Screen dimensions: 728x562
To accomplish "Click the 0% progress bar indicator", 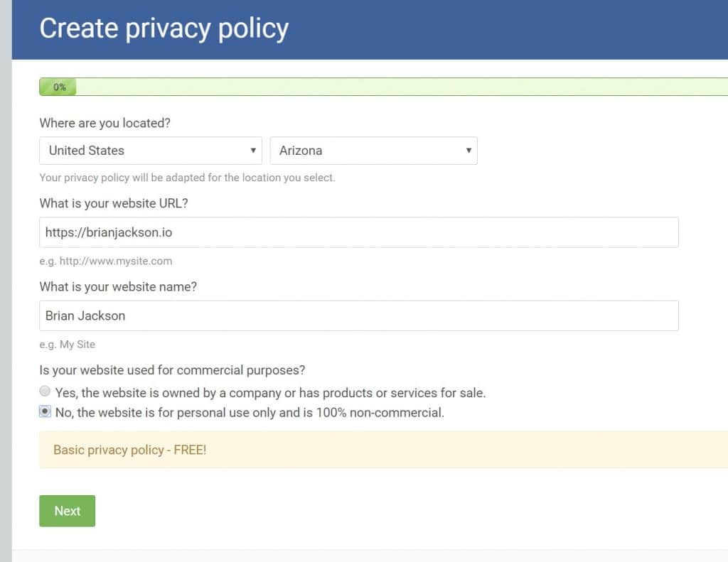I will (x=57, y=87).
